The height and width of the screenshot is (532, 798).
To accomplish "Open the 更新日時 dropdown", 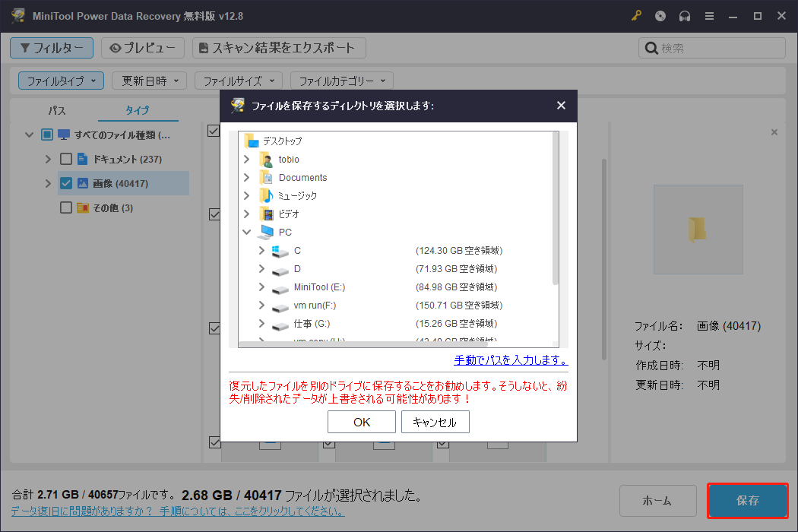I will point(149,80).
